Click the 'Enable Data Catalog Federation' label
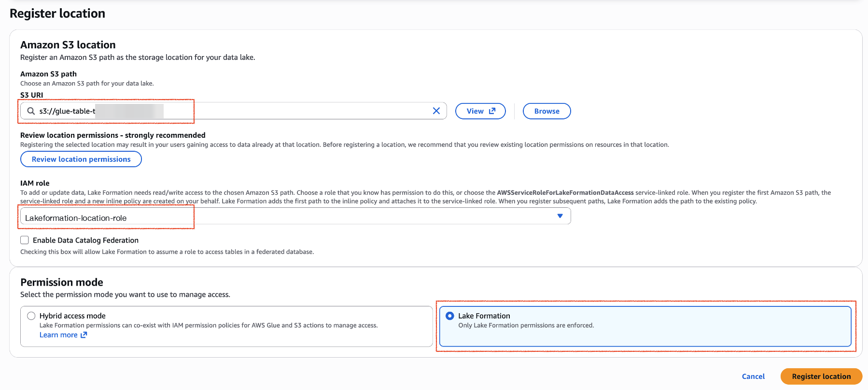The width and height of the screenshot is (868, 390). [85, 240]
